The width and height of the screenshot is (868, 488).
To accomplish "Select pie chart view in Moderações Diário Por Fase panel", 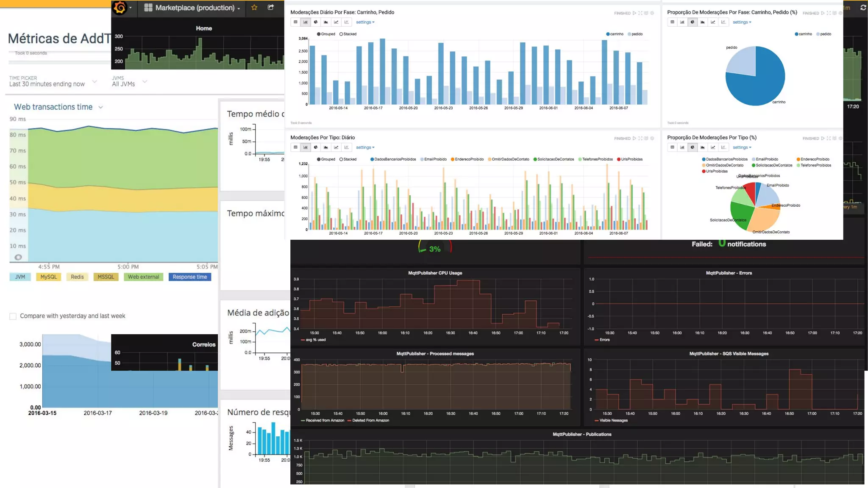I will (316, 22).
